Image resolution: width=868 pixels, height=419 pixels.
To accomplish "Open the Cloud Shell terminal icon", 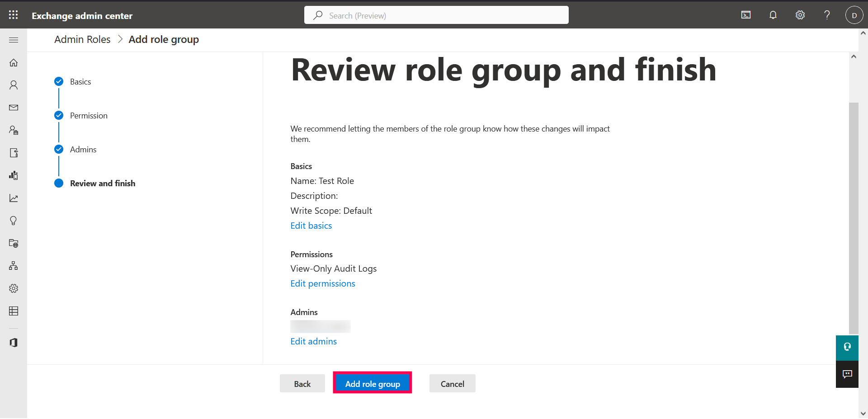I will 746,15.
